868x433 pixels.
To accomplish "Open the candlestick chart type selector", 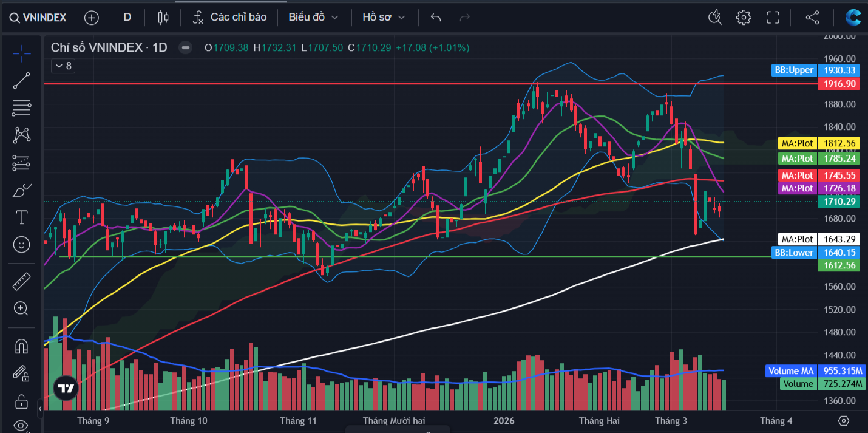I will click(x=163, y=18).
